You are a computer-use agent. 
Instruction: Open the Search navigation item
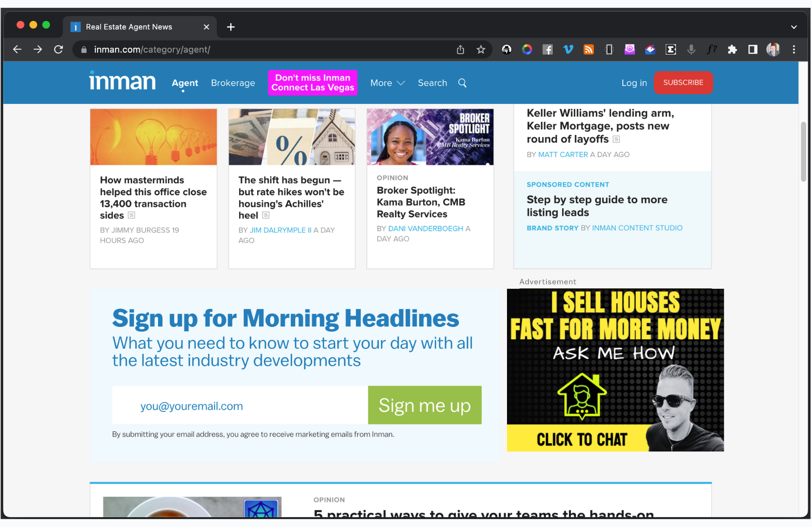point(432,83)
